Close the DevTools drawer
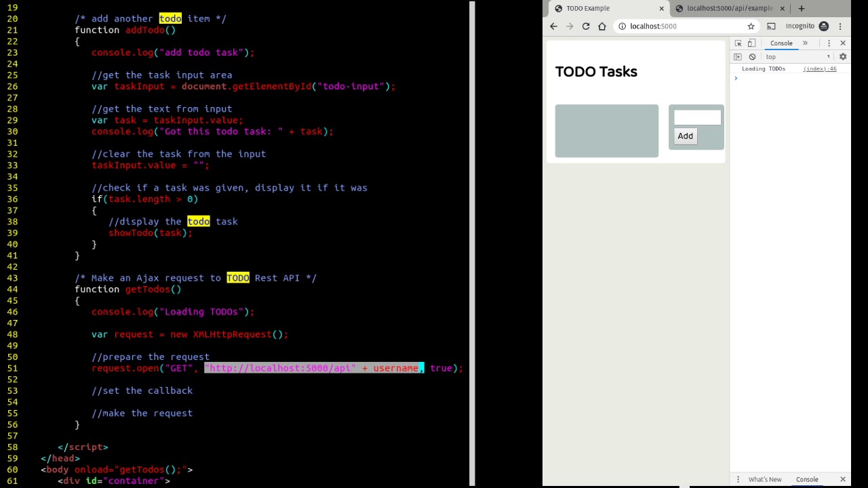Viewport: 868px width, 488px height. pyautogui.click(x=843, y=480)
